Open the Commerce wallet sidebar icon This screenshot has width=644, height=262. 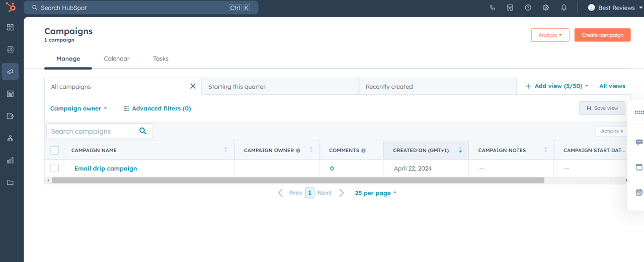click(x=10, y=116)
